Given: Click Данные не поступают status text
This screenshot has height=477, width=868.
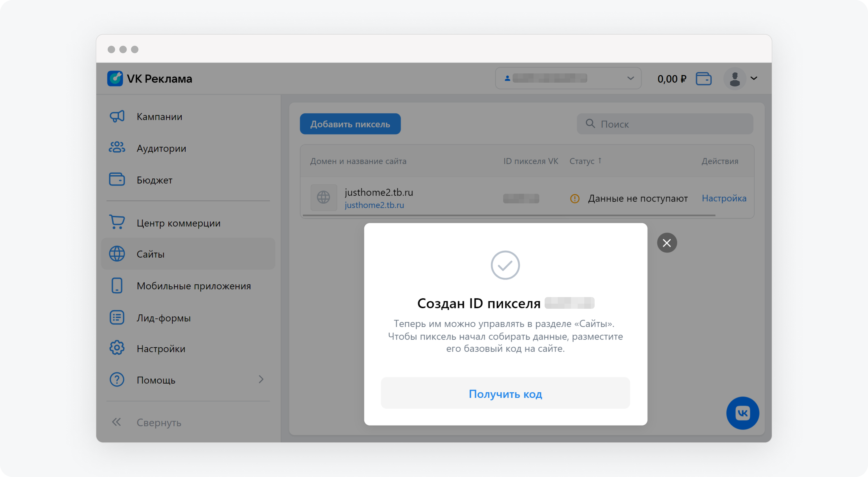Looking at the screenshot, I should (638, 198).
